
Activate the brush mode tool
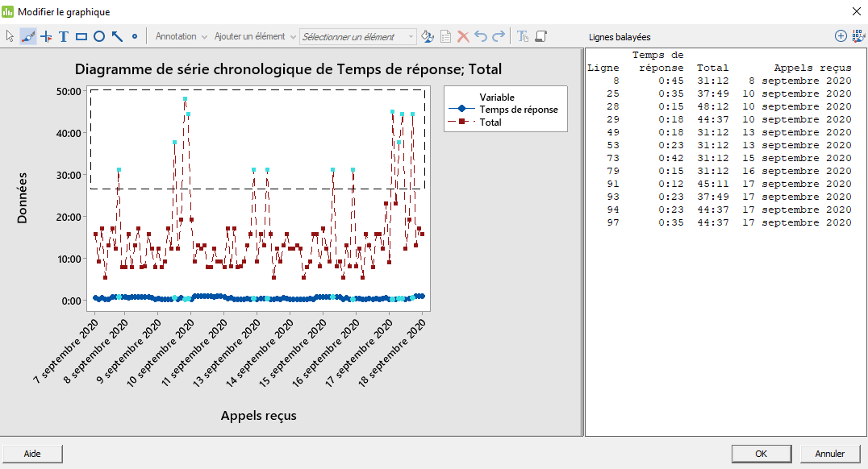click(27, 36)
